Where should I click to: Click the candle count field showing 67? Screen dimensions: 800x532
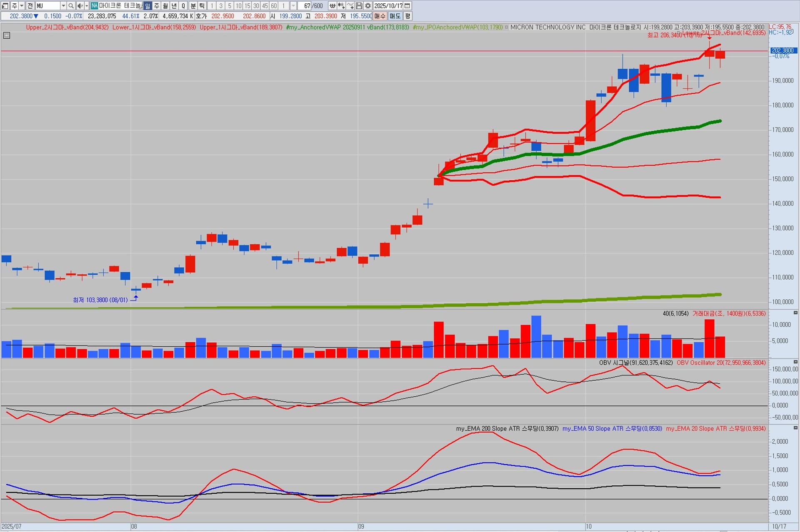(305, 6)
